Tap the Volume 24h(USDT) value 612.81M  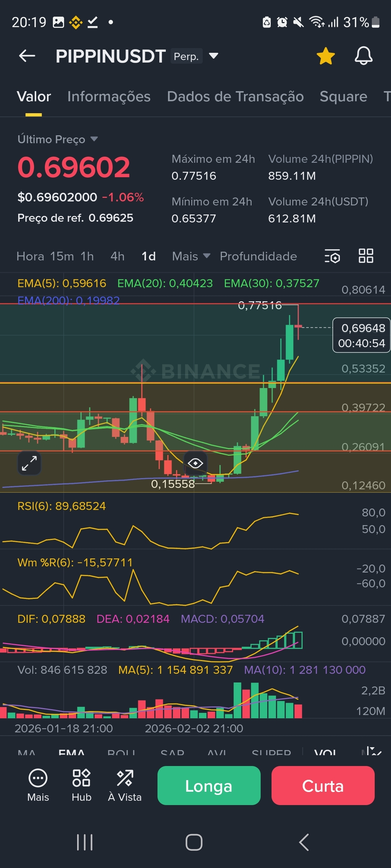coord(292,218)
